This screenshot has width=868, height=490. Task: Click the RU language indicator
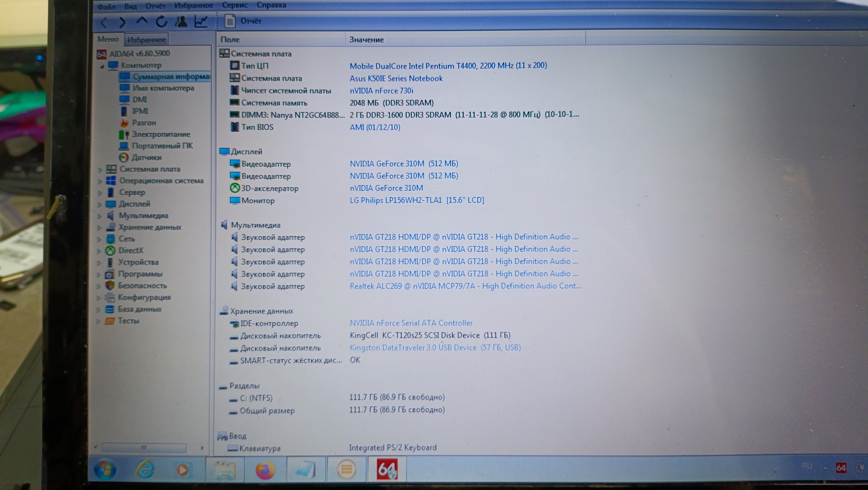[807, 466]
